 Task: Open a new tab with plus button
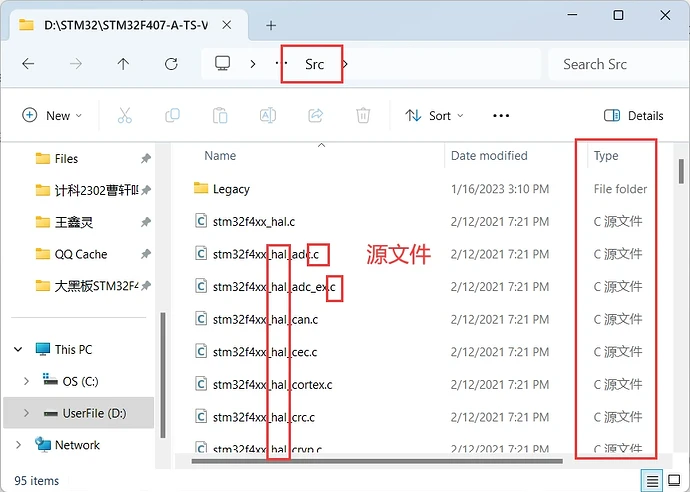click(x=271, y=24)
